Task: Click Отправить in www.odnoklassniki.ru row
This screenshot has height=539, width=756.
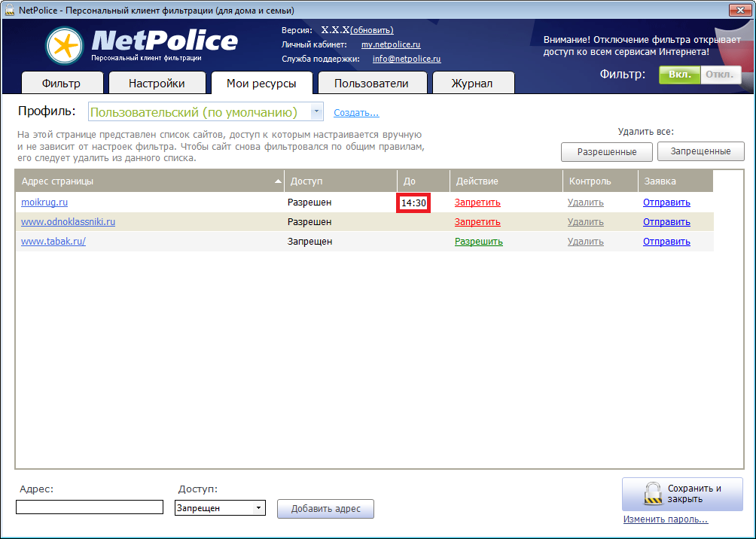Action: 666,222
